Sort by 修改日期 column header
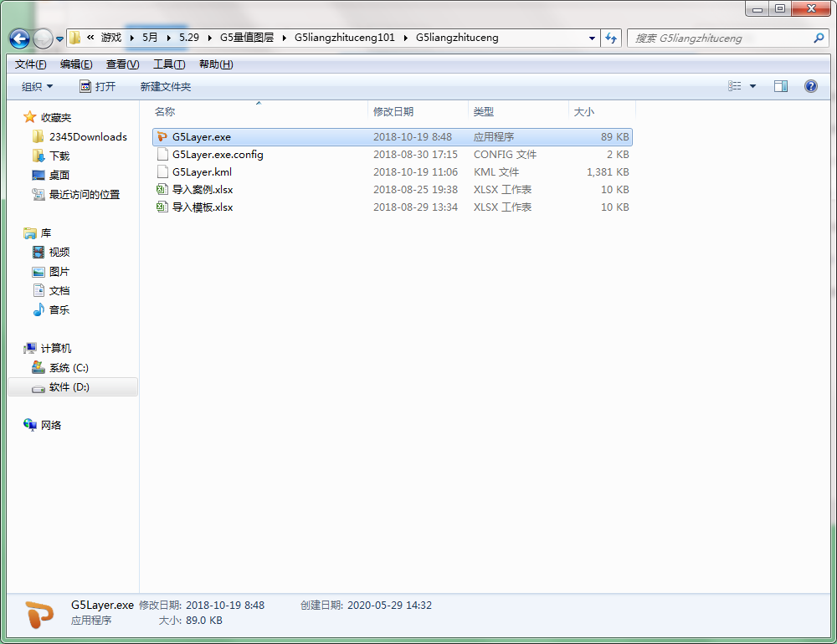837x644 pixels. tap(393, 112)
